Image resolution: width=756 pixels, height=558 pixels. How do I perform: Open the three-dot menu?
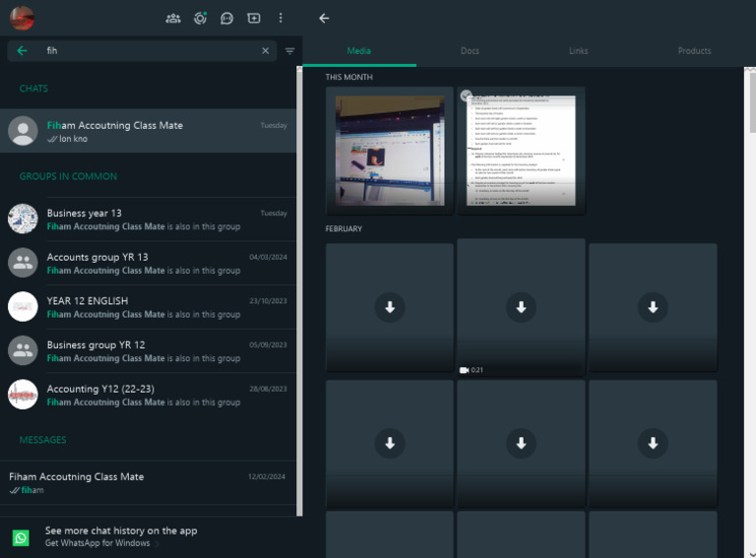click(281, 18)
